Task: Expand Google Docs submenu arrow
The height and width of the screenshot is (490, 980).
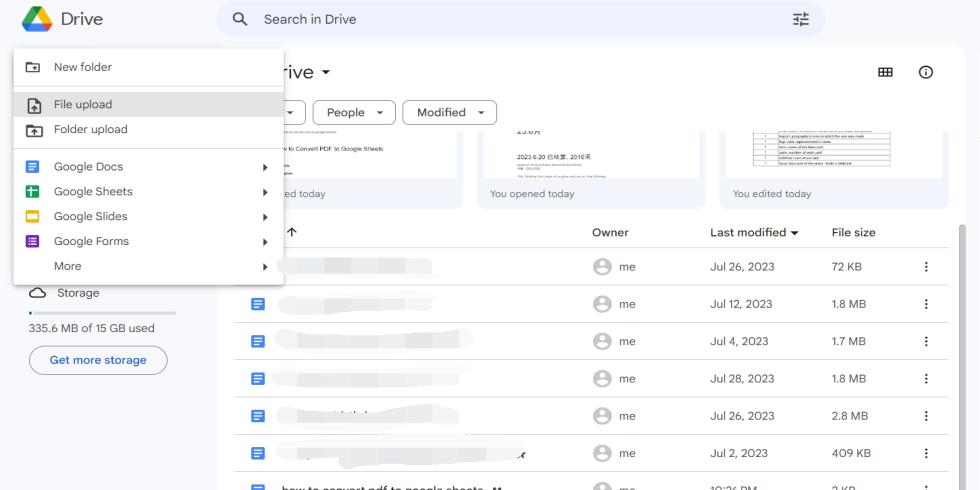Action: (265, 168)
